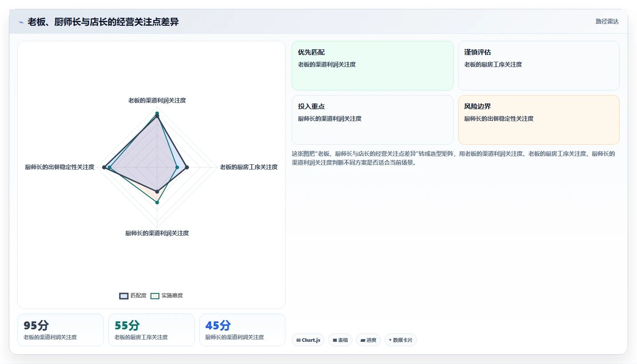Click the radar axis label 厨师长的出餐稳定性关注度
Screen dimensions: 637x364
(59, 167)
